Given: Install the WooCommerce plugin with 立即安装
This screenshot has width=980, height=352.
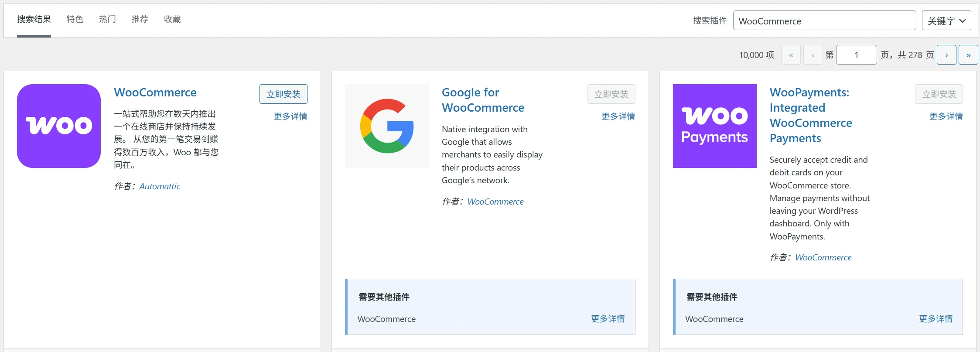Looking at the screenshot, I should pos(283,94).
